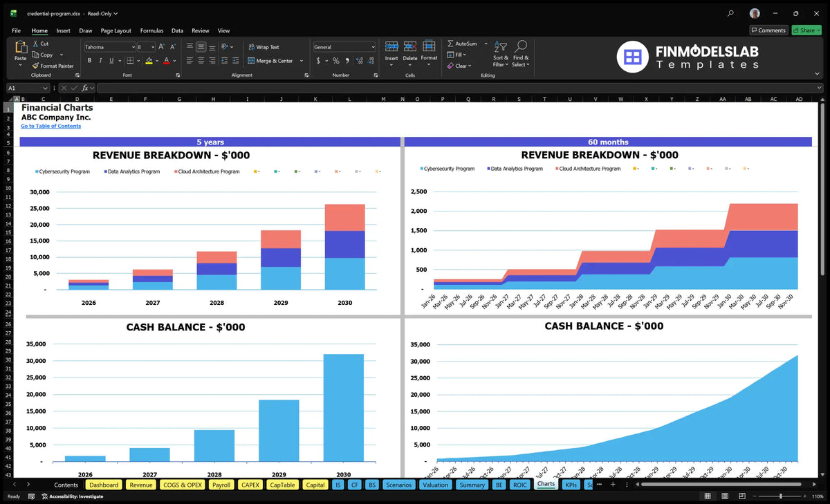Add a new sheet with plus button
Viewport: 830px width, 504px height.
point(612,485)
